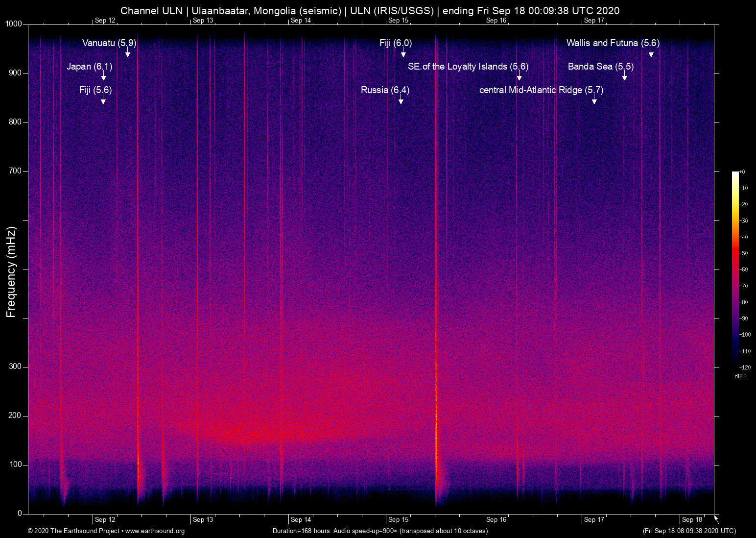Select the Wallis and Futuna (5.6) label

(x=613, y=43)
